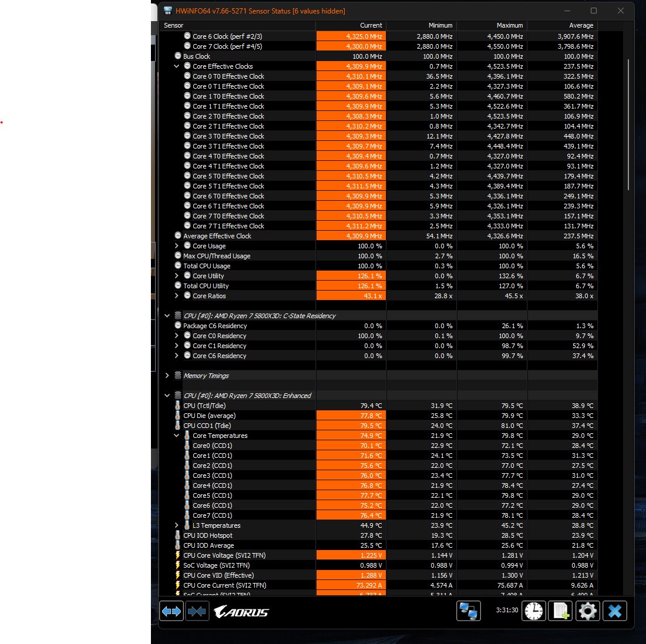Click the vertical scrollbar thumb
The height and width of the screenshot is (644, 646).
click(628, 125)
